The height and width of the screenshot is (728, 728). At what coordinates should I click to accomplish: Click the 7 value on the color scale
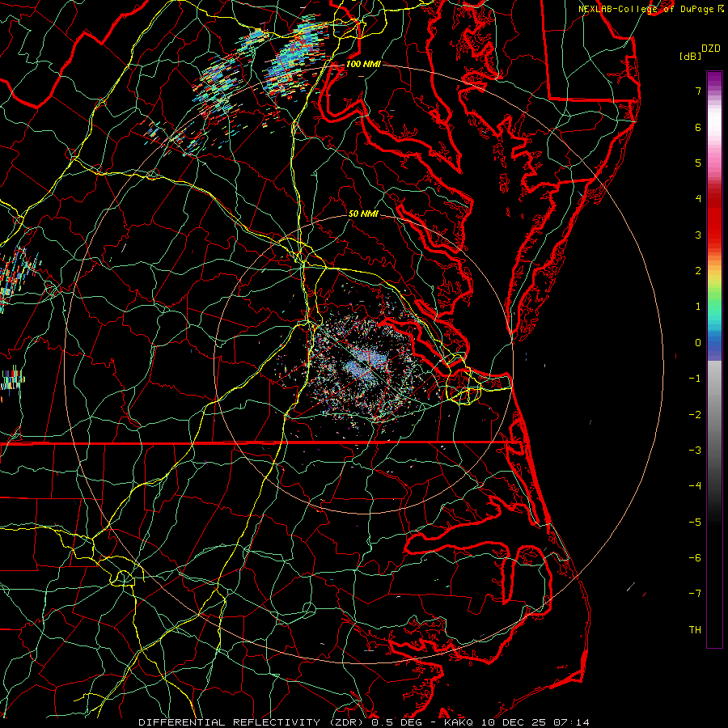point(698,91)
